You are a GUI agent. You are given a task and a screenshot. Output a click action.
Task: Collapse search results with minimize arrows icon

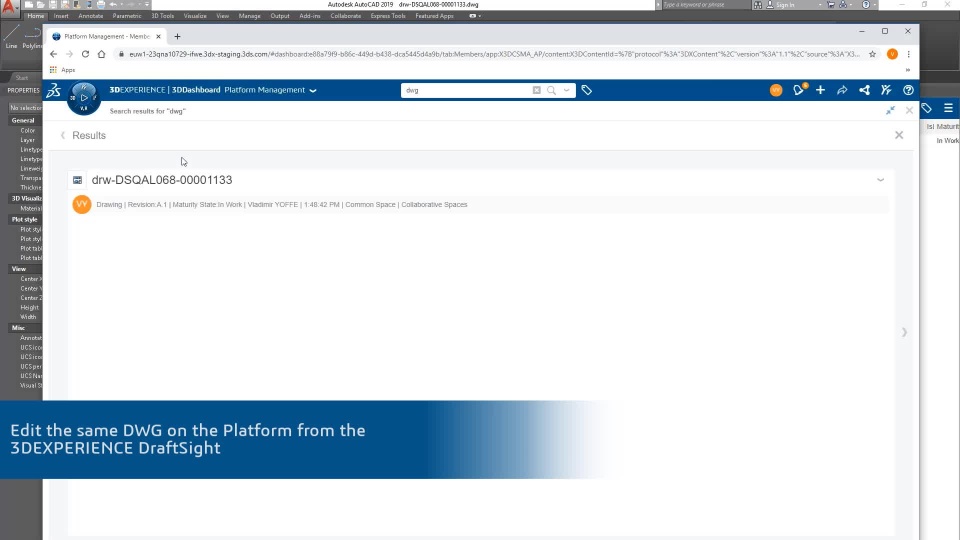tap(890, 110)
